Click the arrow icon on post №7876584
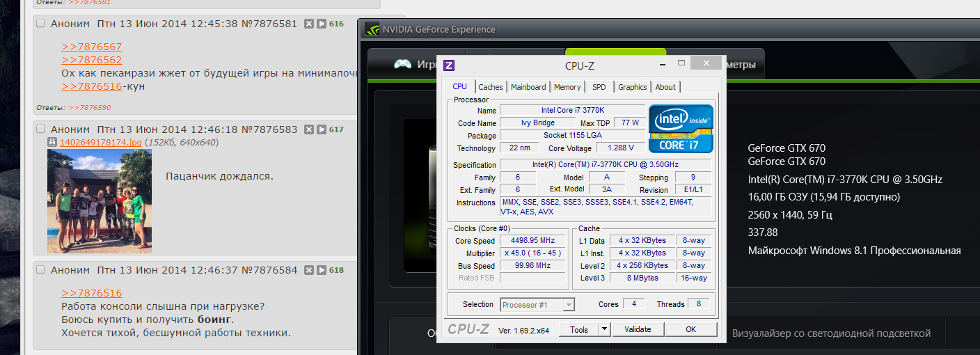Image resolution: width=980 pixels, height=355 pixels. 322,270
